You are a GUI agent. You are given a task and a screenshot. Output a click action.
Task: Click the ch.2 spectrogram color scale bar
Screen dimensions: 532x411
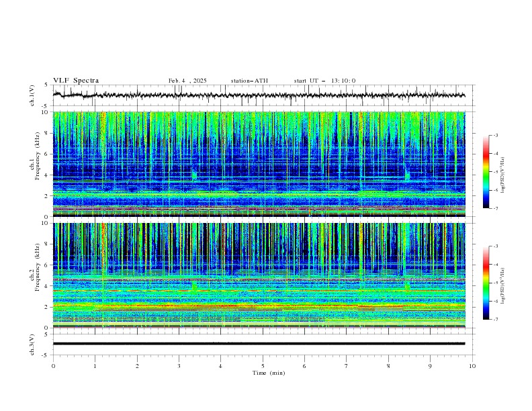click(x=486, y=283)
